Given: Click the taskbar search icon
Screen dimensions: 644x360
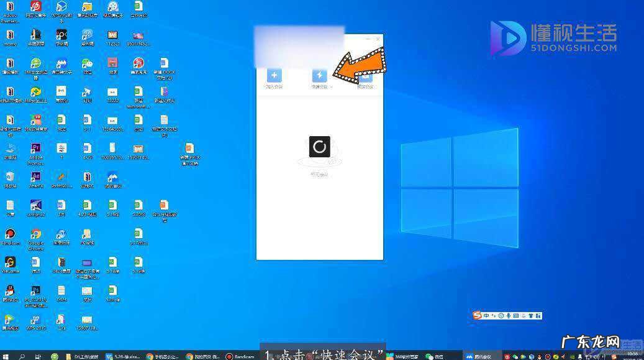Looking at the screenshot, I should [x=22, y=356].
